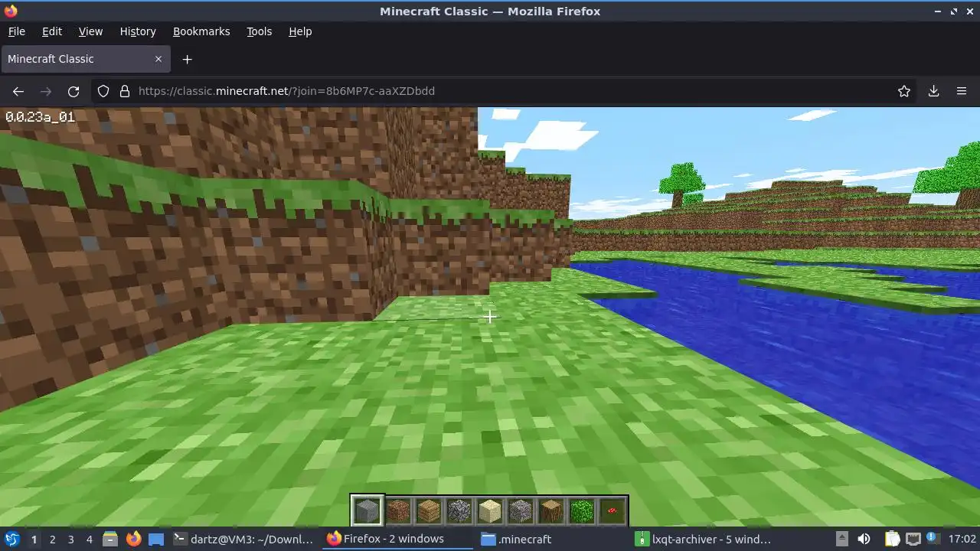
Task: Open the View menu
Action: (x=90, y=31)
